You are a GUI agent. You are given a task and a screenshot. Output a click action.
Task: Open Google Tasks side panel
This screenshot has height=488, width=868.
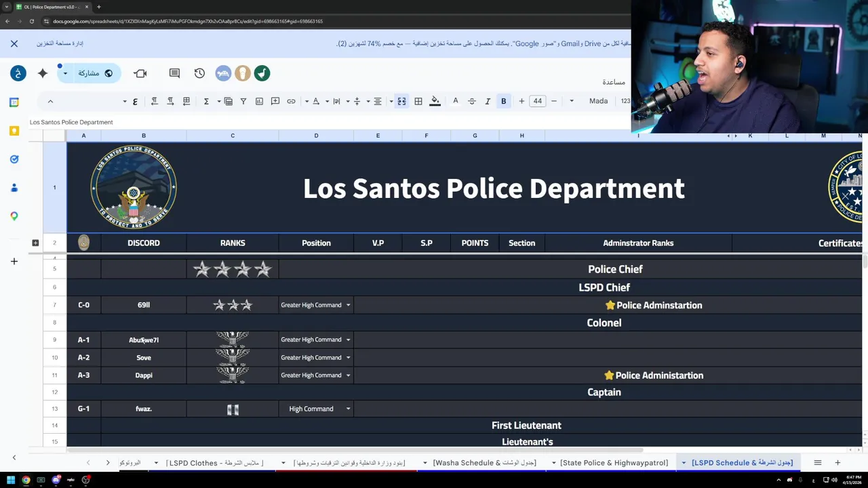14,159
